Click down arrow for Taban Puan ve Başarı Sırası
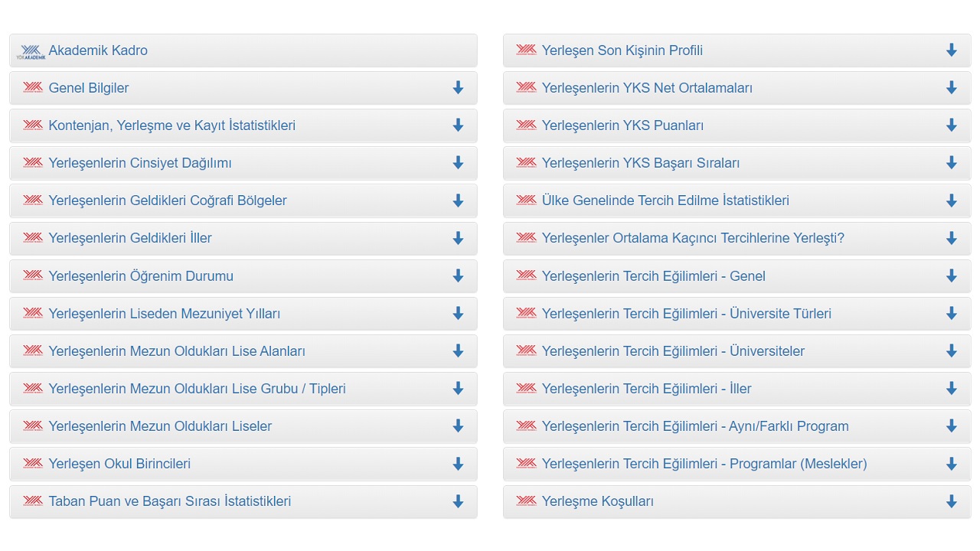Viewport: 980px width, 551px height. pyautogui.click(x=458, y=501)
